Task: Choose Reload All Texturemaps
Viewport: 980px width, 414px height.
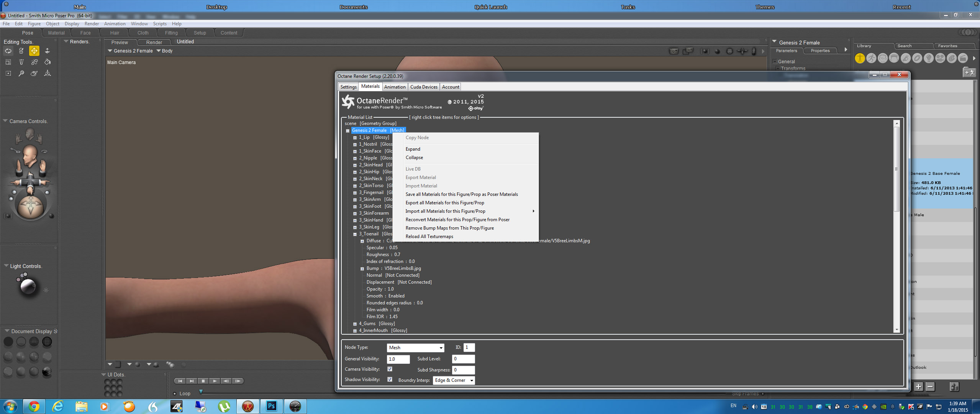Action: pyautogui.click(x=465, y=237)
